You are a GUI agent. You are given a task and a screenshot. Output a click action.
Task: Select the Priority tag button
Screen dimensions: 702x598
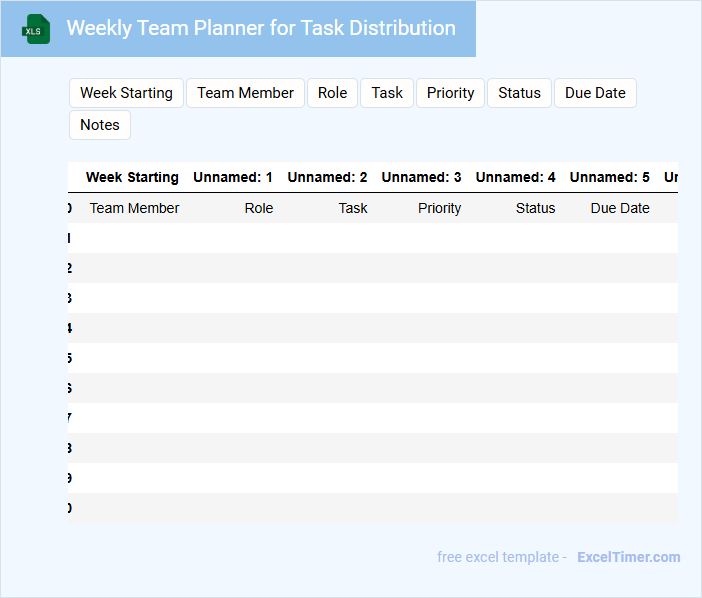point(450,93)
